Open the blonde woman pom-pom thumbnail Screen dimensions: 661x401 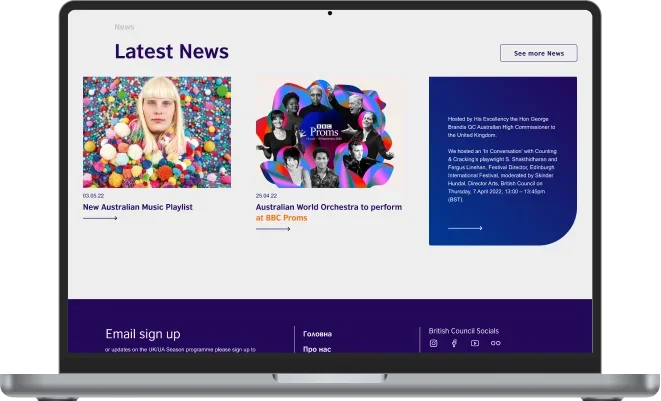point(156,132)
